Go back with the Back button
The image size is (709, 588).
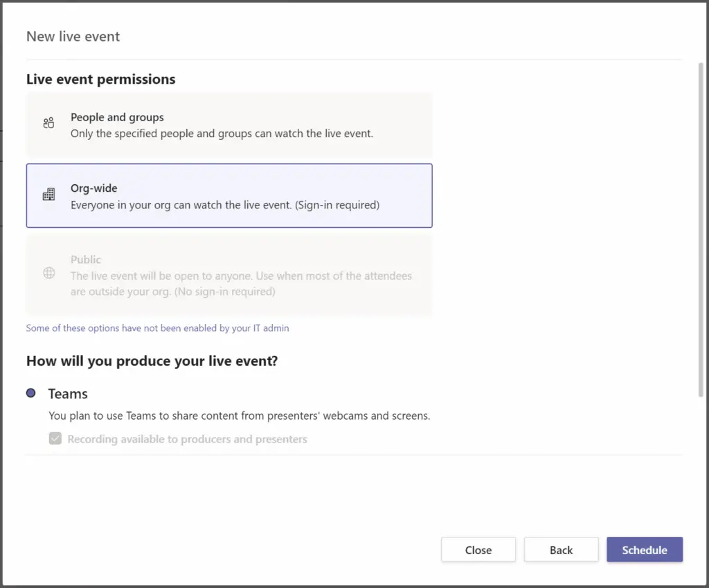pyautogui.click(x=561, y=549)
